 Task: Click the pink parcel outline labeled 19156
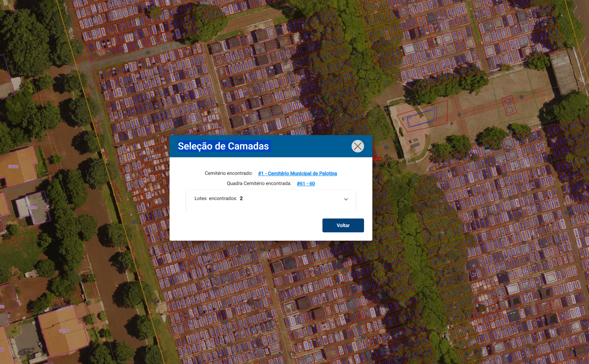33,207
